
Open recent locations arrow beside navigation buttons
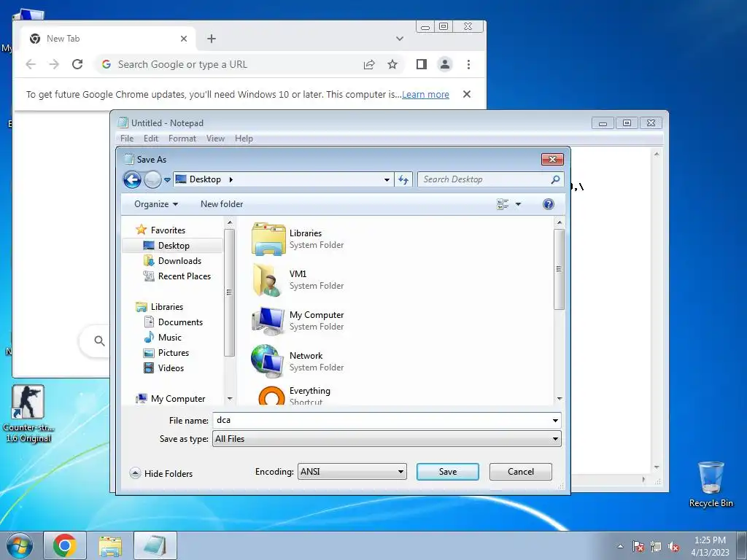[x=167, y=180]
